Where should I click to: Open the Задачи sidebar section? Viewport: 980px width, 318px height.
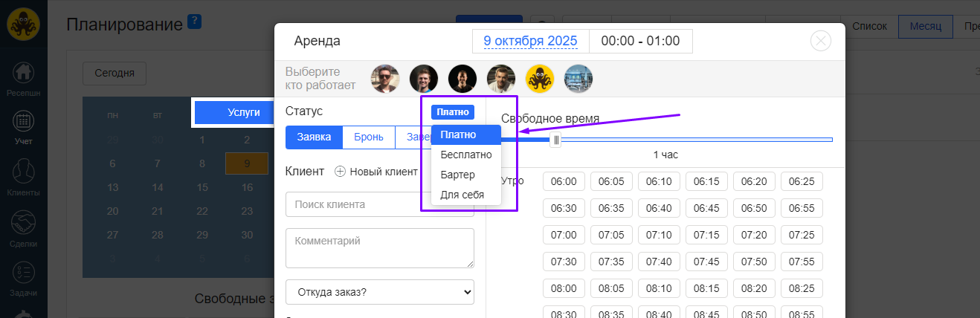click(x=23, y=279)
